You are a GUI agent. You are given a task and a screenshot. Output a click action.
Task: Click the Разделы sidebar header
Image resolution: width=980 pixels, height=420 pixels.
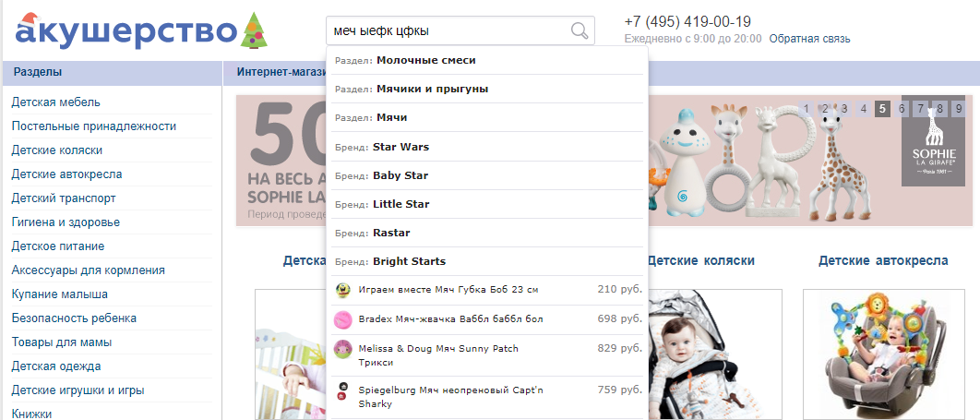click(x=38, y=72)
